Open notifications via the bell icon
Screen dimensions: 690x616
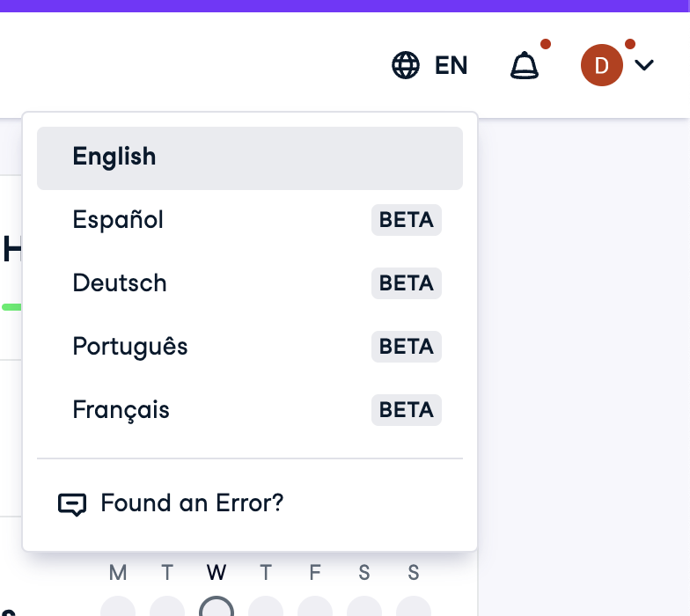pos(525,65)
